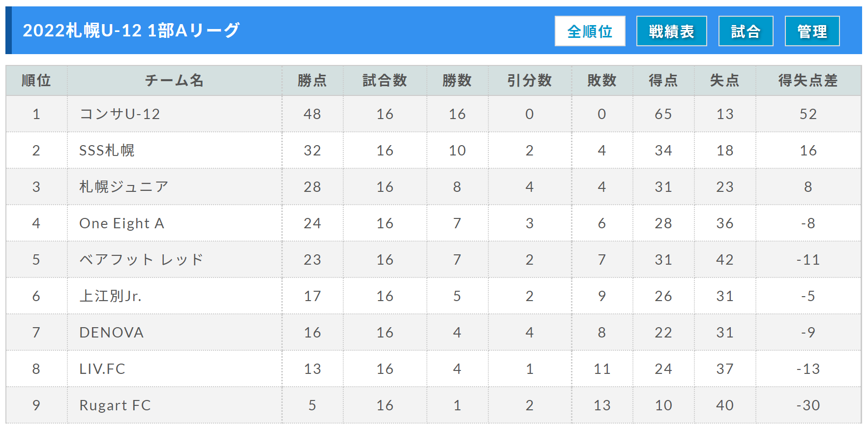
Task: Open the One Eight A team entry
Action: [122, 223]
